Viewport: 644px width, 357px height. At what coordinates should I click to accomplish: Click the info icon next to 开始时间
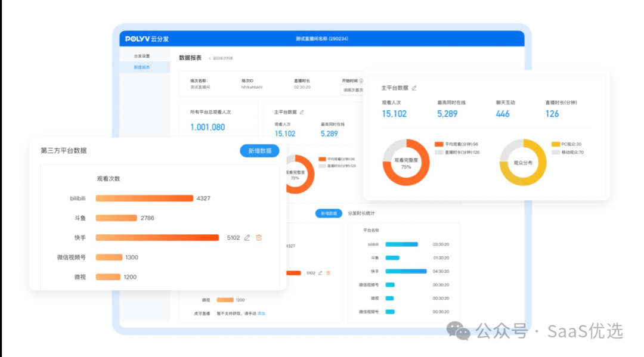[361, 80]
